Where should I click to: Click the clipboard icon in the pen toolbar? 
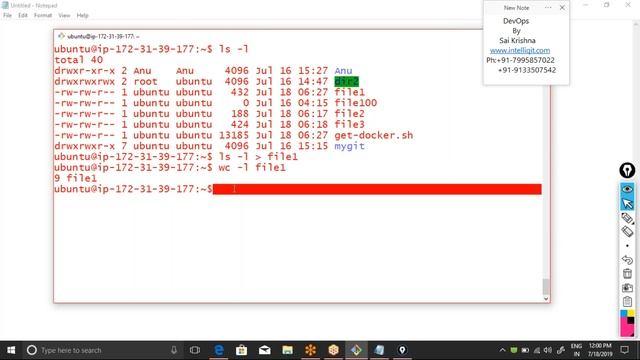627,302
